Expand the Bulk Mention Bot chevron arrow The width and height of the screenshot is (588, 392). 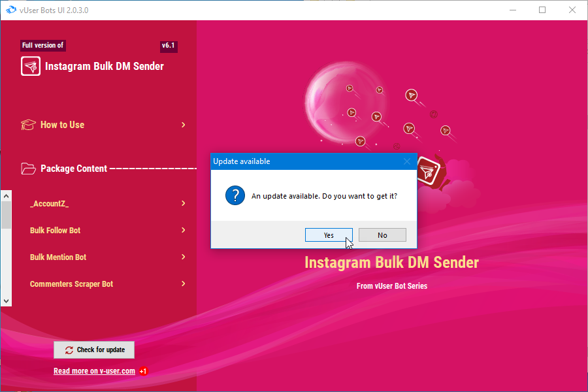(x=184, y=257)
